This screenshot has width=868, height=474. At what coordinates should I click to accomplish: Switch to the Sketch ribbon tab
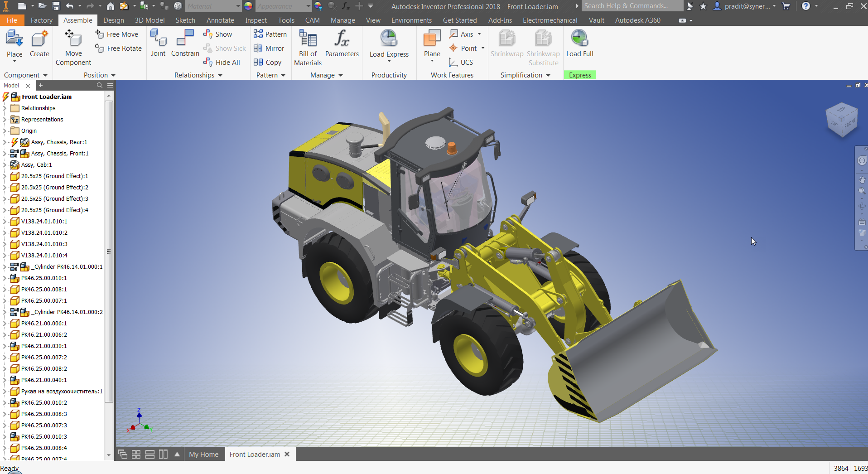pyautogui.click(x=185, y=20)
